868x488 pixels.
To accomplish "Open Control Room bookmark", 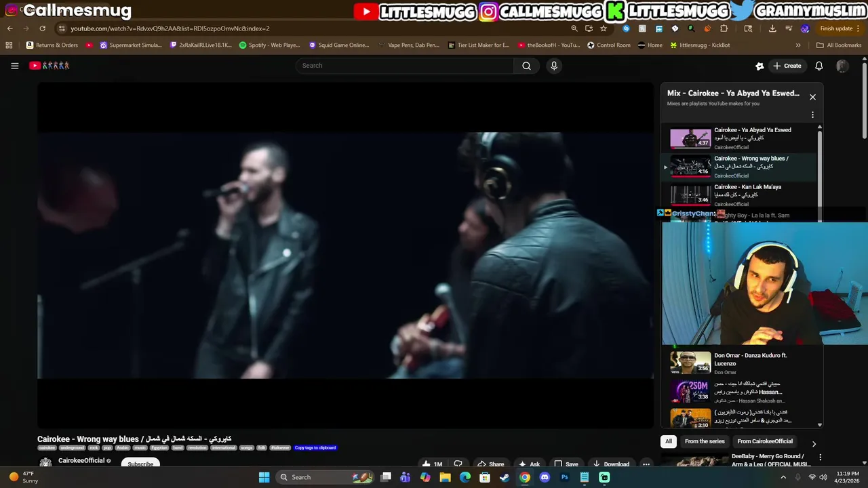I will 609,45.
